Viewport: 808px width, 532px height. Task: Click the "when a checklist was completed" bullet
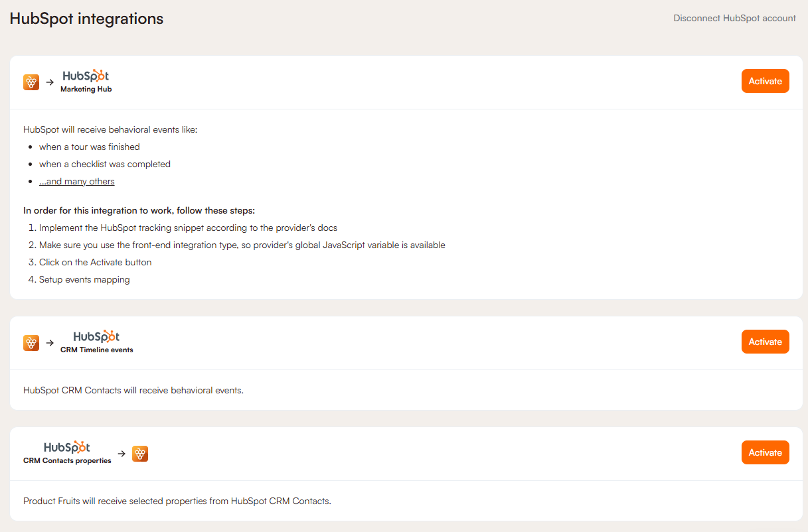coord(104,165)
